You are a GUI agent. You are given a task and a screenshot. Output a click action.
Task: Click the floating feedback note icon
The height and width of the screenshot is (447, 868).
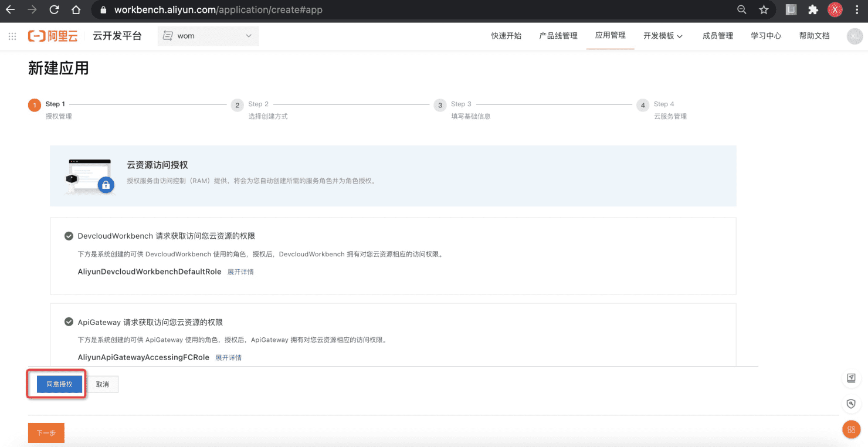[851, 378]
